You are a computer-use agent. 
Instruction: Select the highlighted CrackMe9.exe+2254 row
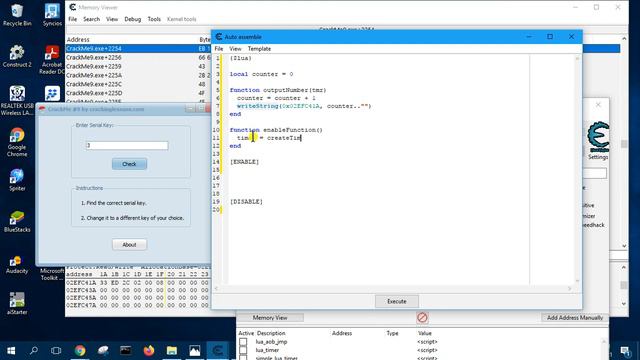pos(138,49)
